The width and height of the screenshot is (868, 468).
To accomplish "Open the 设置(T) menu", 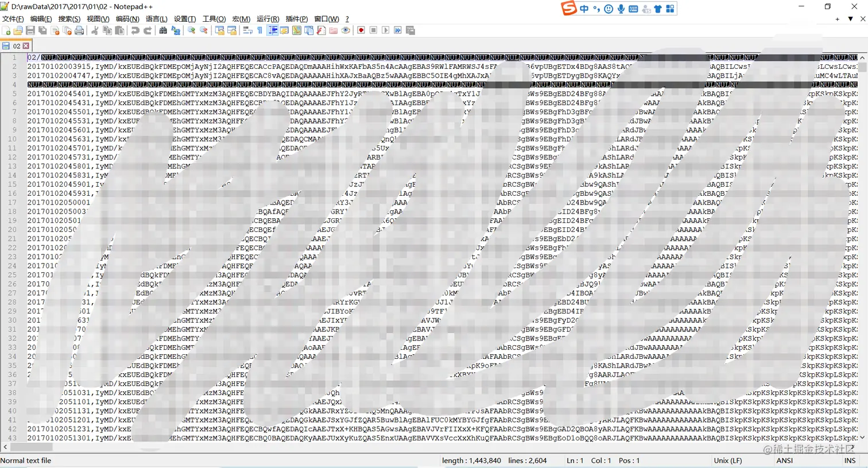I will coord(185,19).
